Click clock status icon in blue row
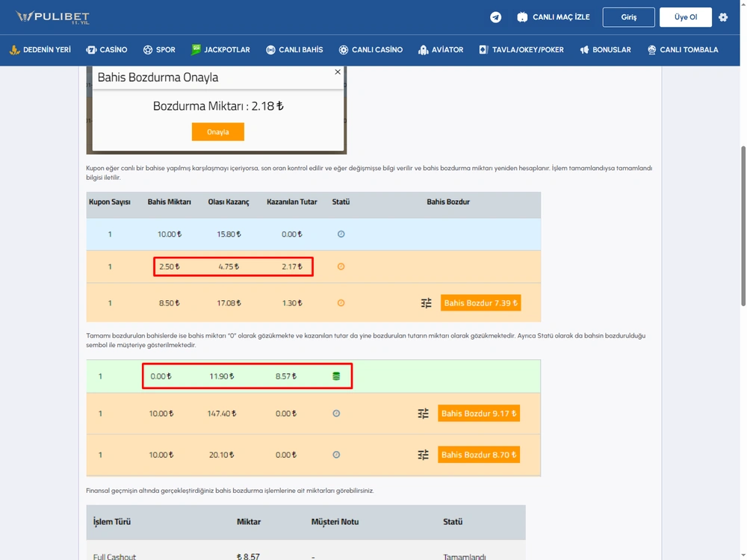 (x=341, y=234)
